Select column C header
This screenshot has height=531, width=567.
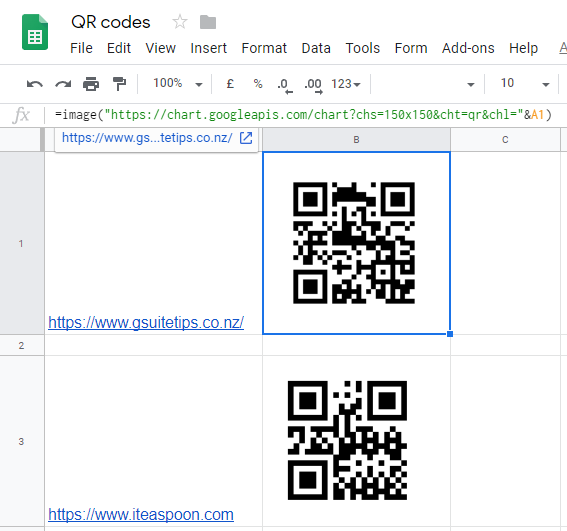tap(505, 140)
